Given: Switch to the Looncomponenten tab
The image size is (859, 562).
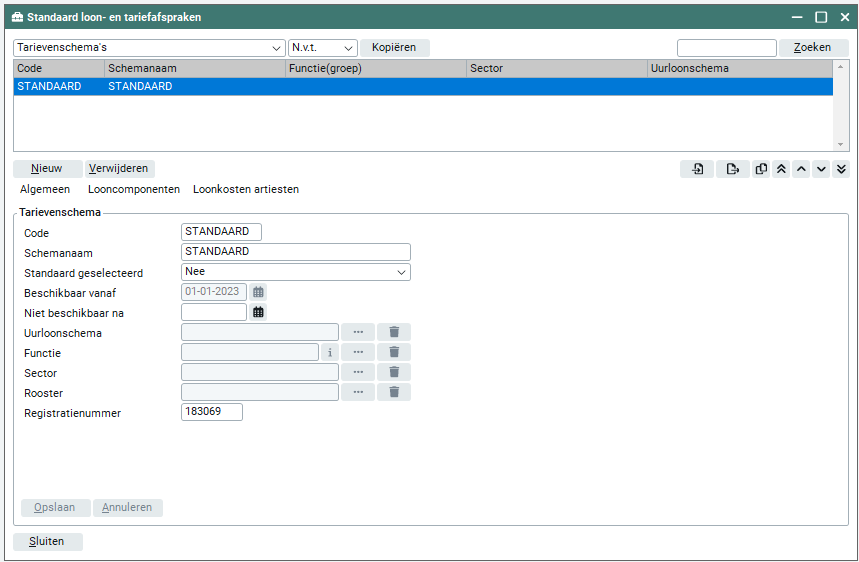Looking at the screenshot, I should 134,189.
